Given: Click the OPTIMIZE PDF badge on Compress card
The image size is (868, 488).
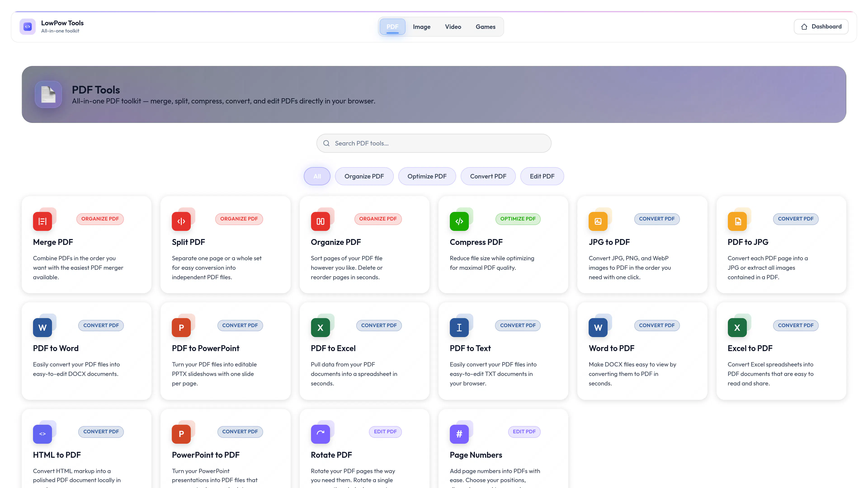Looking at the screenshot, I should coord(518,219).
